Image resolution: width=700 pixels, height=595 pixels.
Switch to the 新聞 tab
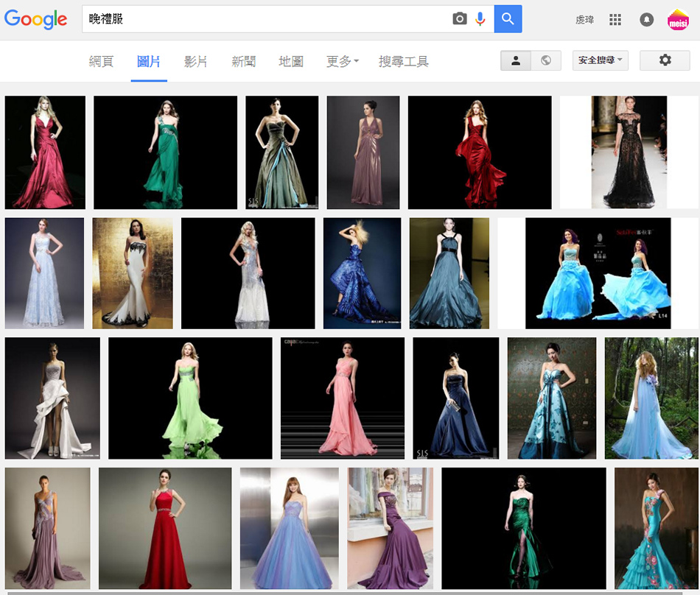(x=243, y=61)
